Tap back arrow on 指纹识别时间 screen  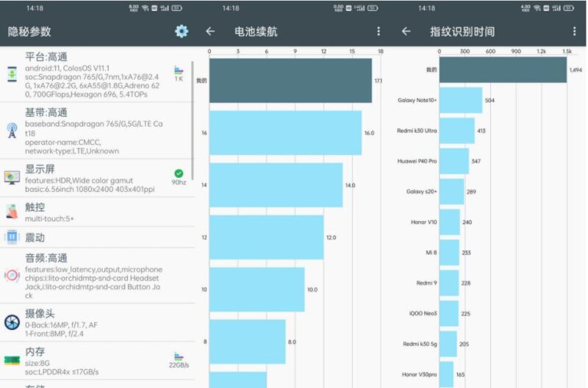(406, 32)
